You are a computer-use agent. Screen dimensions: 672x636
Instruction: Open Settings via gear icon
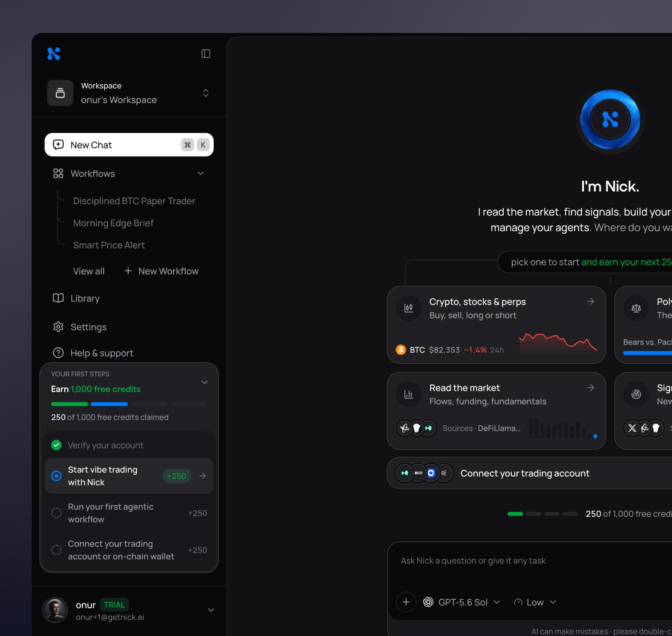[x=58, y=327]
